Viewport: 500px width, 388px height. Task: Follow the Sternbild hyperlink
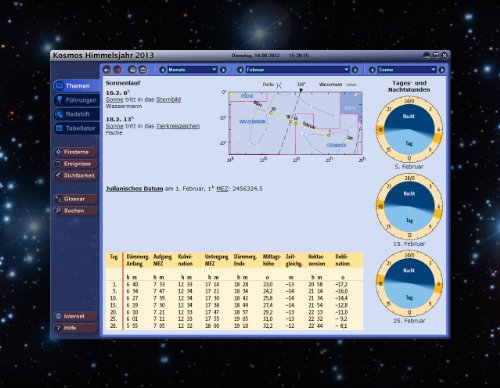point(168,100)
